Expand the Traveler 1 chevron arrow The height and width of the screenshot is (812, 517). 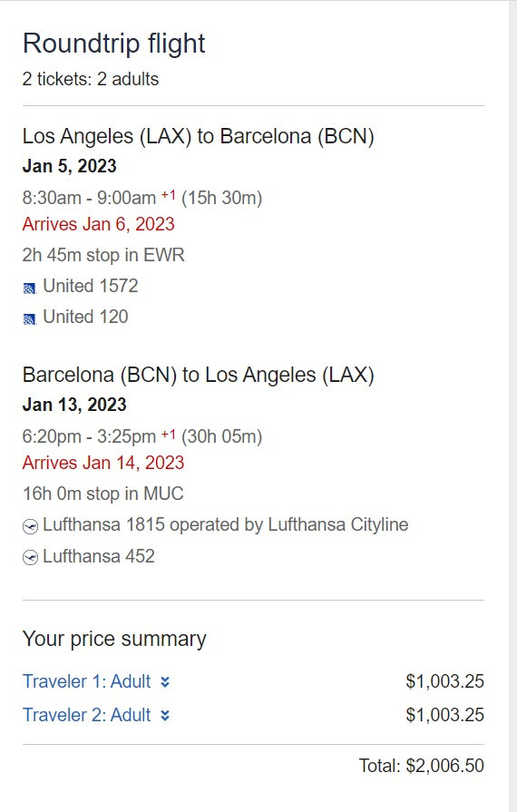[164, 681]
